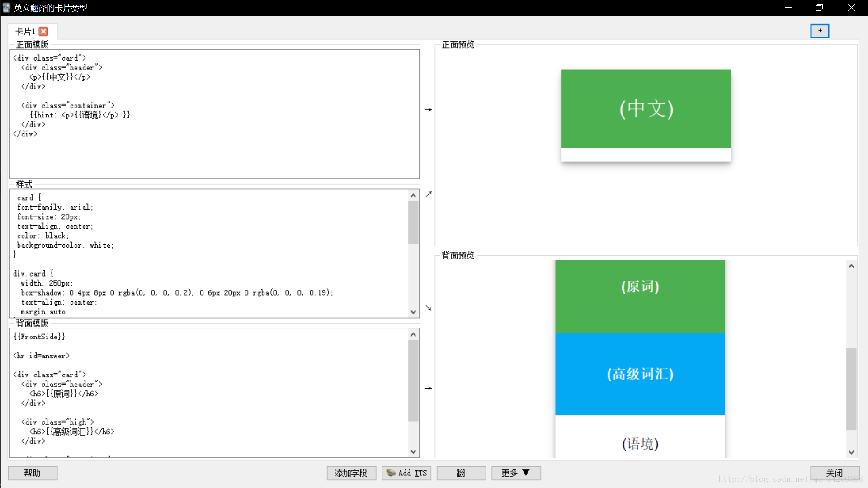Click down arrow of style editor scrollbar
Viewport: 868px width, 488px height.
point(413,312)
